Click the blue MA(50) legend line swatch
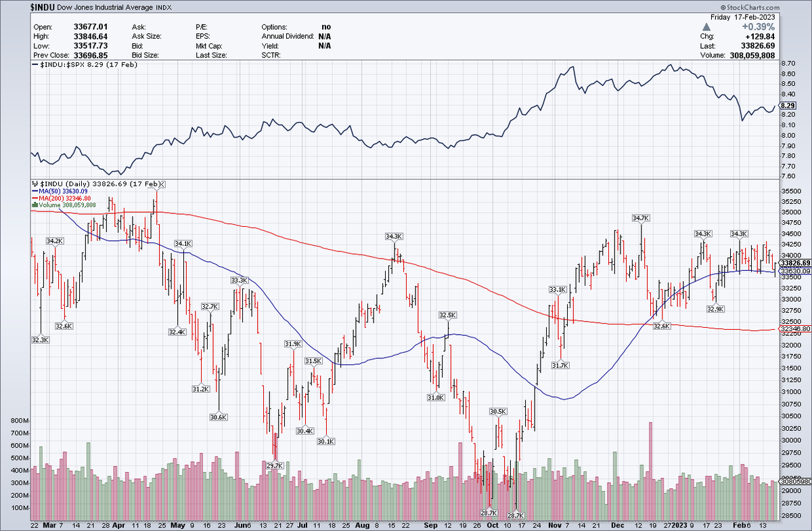812x531 pixels. coord(35,191)
